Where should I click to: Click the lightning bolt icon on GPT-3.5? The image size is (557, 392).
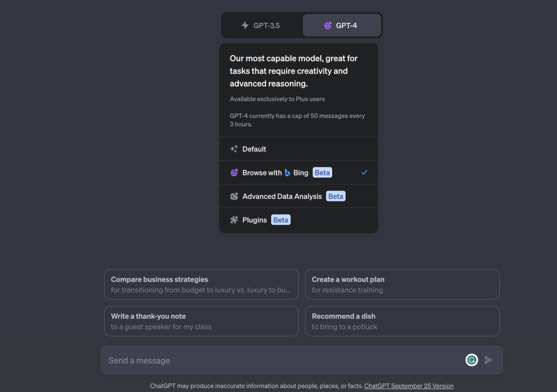tap(245, 25)
